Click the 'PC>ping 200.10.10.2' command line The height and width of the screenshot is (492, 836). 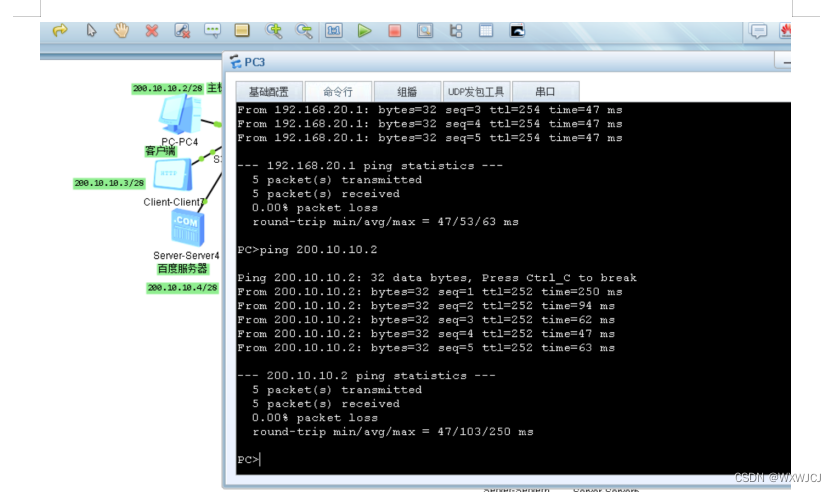point(307,249)
